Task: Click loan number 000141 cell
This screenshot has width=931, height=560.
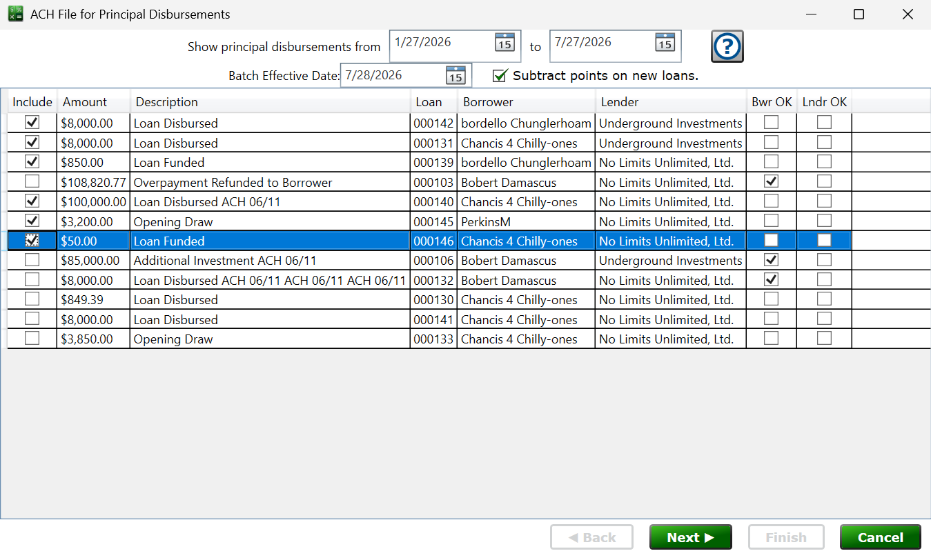Action: [x=433, y=320]
